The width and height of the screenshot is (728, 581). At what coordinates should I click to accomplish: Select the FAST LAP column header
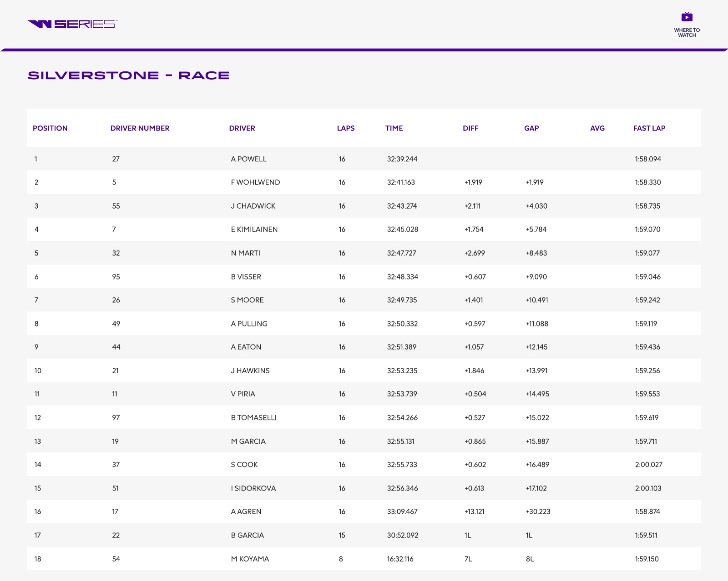pyautogui.click(x=649, y=128)
